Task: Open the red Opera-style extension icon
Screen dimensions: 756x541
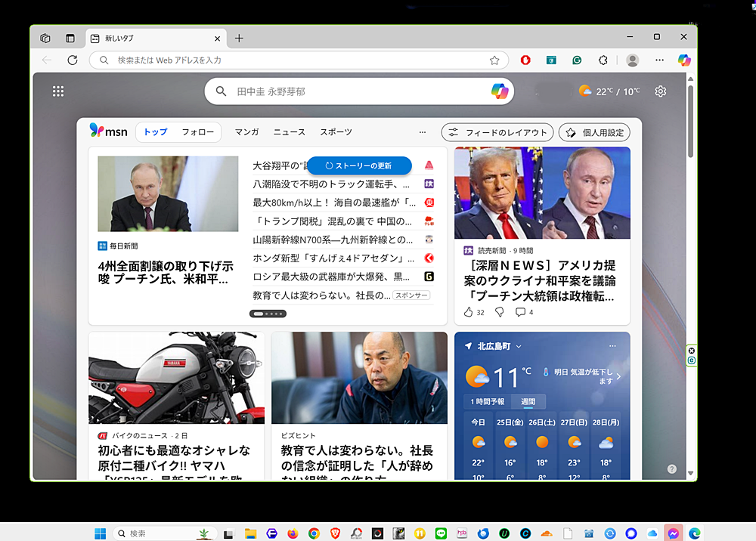Action: pos(525,60)
